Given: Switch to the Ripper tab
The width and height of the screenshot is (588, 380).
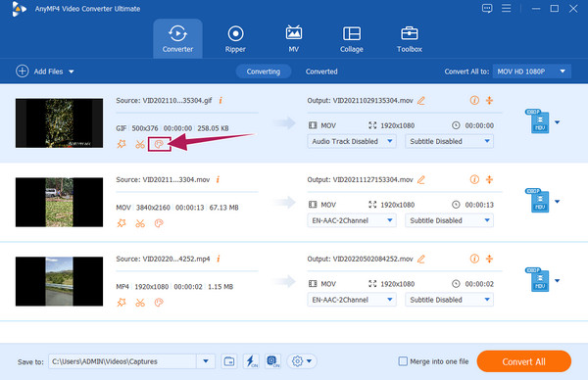Looking at the screenshot, I should click(x=235, y=38).
